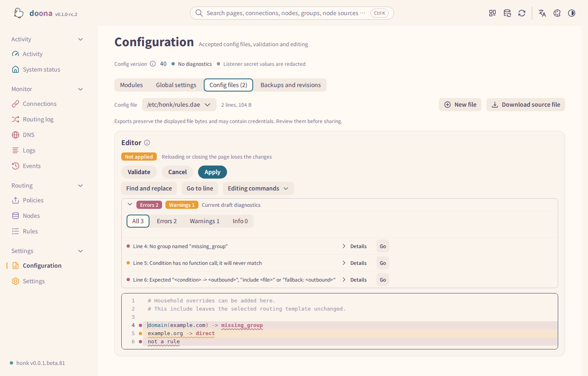This screenshot has width=588, height=376.
Task: Expand Details for Line 6 diagnostic
Action: click(x=354, y=280)
